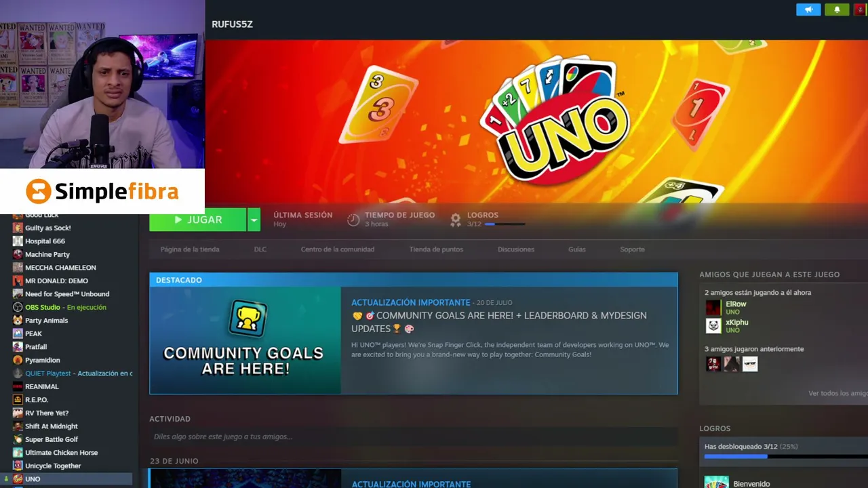Click the PEAK game icon
The image size is (868, 488).
tap(18, 333)
